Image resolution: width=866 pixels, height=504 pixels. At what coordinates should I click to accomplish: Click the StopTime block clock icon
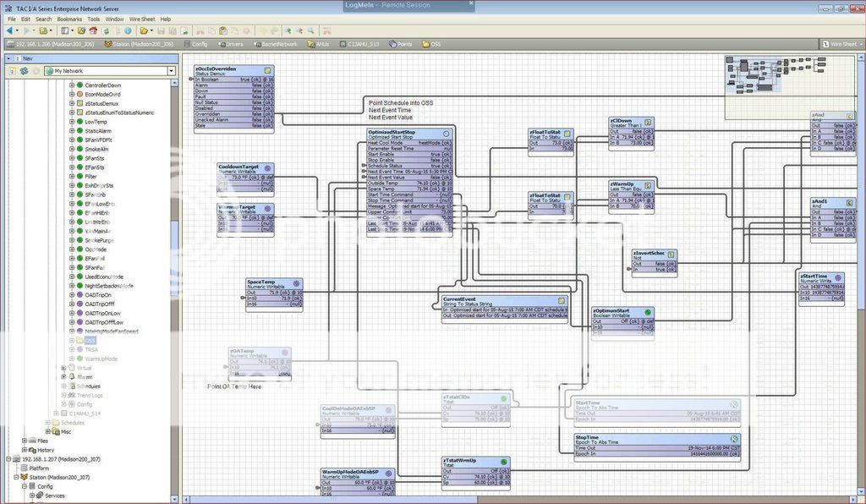click(734, 438)
